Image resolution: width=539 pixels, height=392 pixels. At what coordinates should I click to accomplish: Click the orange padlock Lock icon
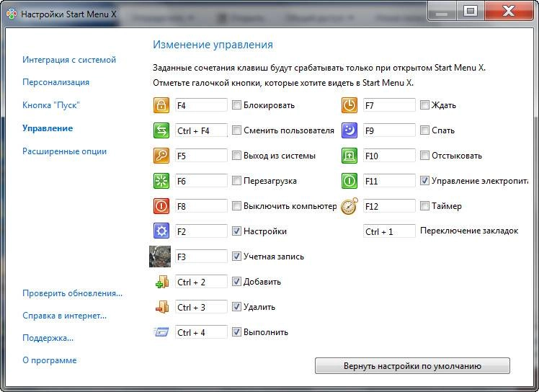coord(161,105)
